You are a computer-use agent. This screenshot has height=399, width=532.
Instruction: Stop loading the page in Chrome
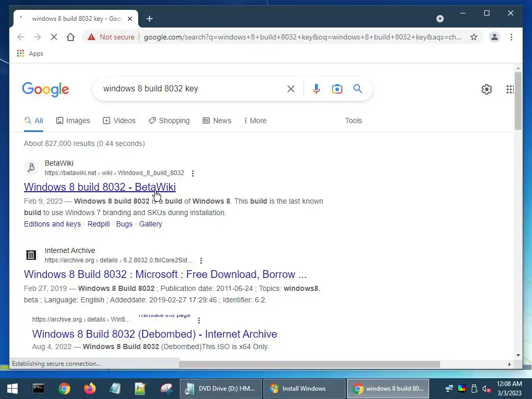(x=54, y=37)
